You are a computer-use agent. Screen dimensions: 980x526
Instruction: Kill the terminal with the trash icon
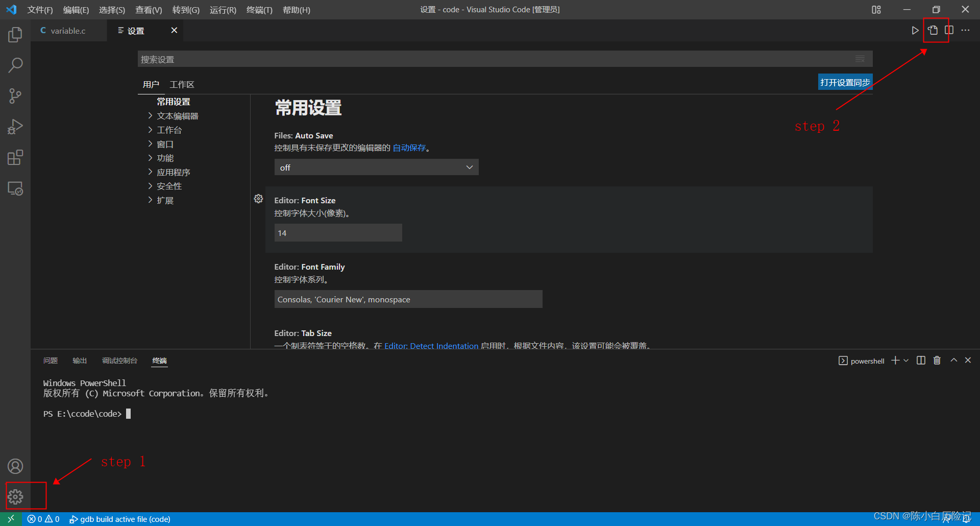coord(937,360)
